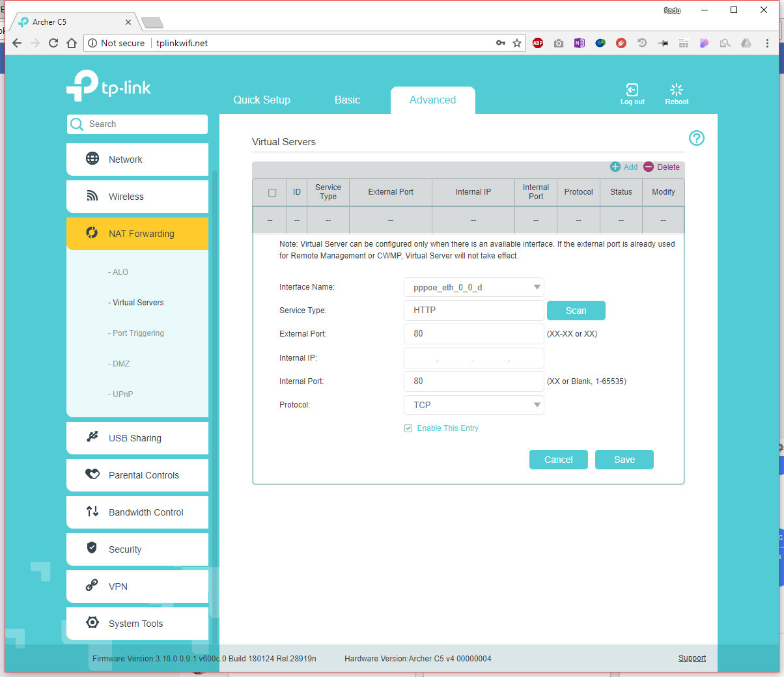Viewport: 784px width, 677px height.
Task: Click the Reboot icon
Action: coord(677,90)
